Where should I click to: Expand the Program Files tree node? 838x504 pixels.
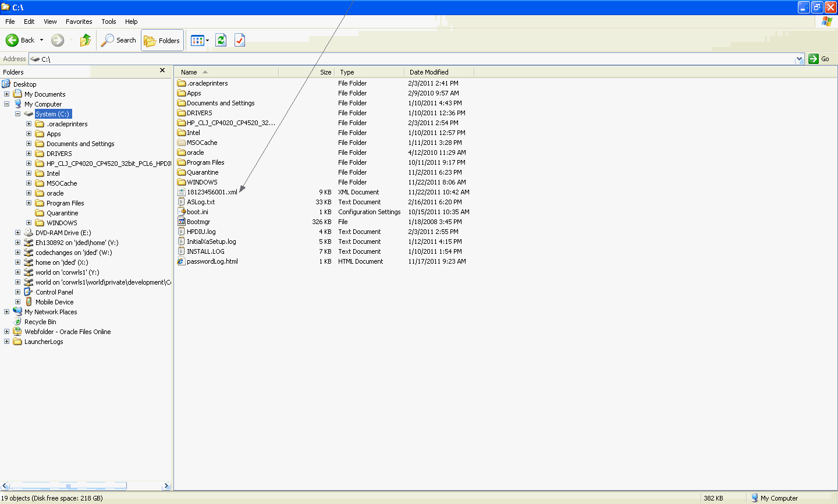pyautogui.click(x=29, y=203)
